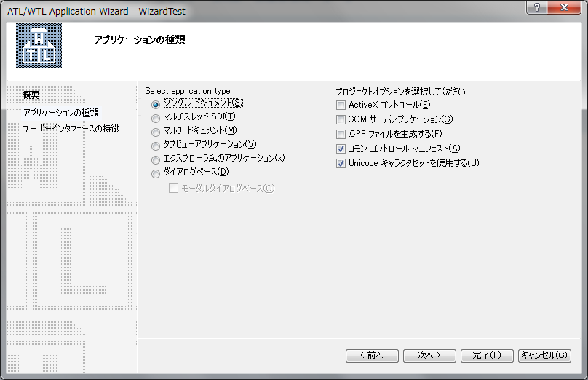Cancel wizard with キャンセル(C) button

[544, 355]
